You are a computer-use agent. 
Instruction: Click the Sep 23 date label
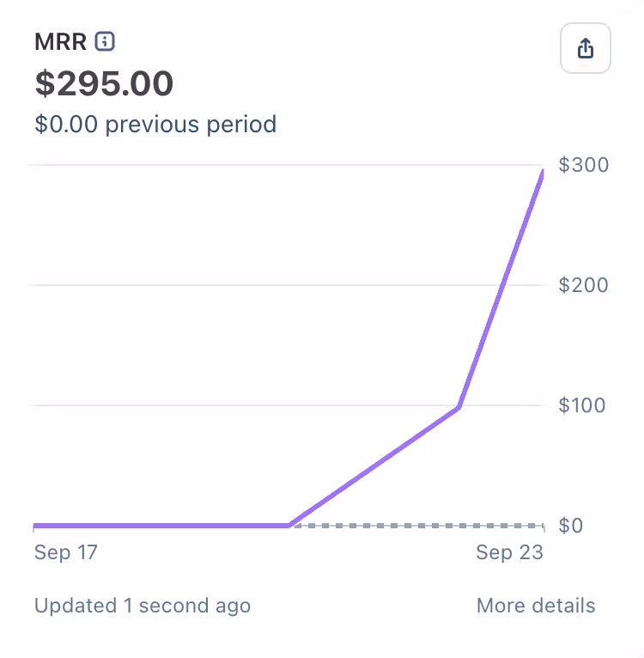(x=509, y=552)
